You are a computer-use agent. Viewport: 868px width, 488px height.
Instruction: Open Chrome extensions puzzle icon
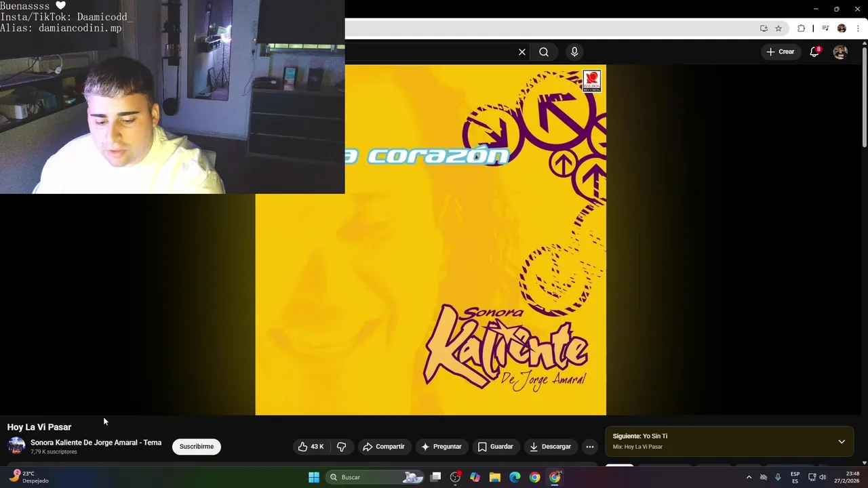click(802, 28)
